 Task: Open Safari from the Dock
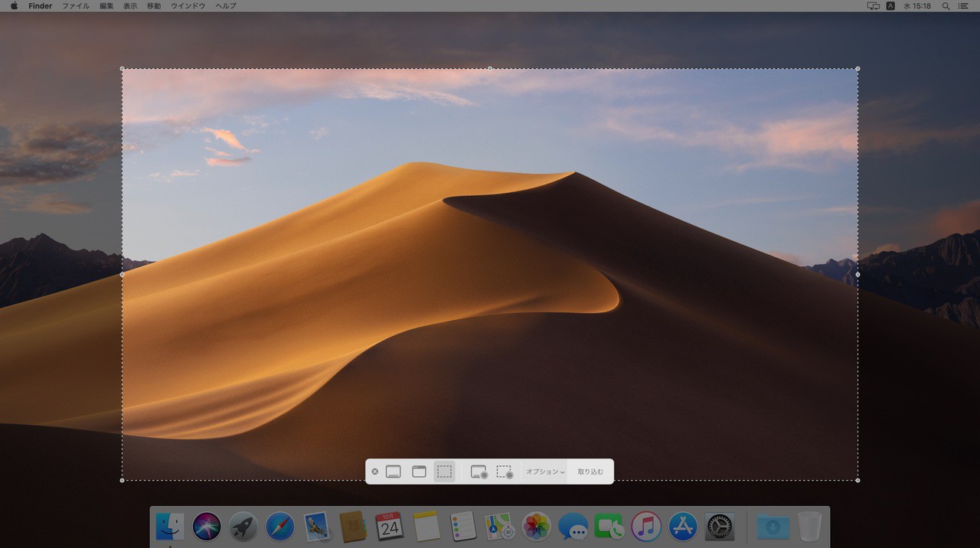280,527
